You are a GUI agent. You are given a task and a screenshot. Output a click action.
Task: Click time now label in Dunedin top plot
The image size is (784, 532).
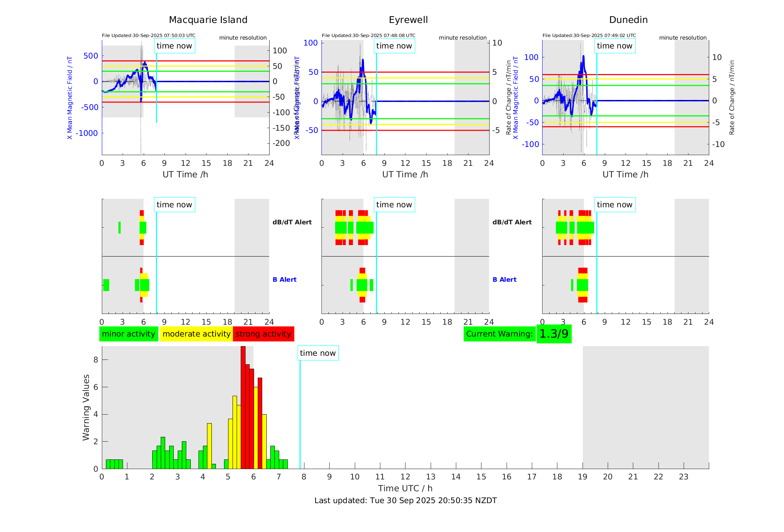coord(614,46)
